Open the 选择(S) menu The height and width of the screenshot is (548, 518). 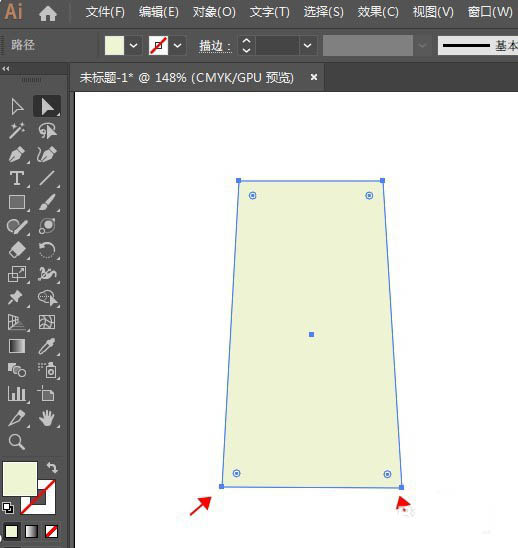[324, 13]
